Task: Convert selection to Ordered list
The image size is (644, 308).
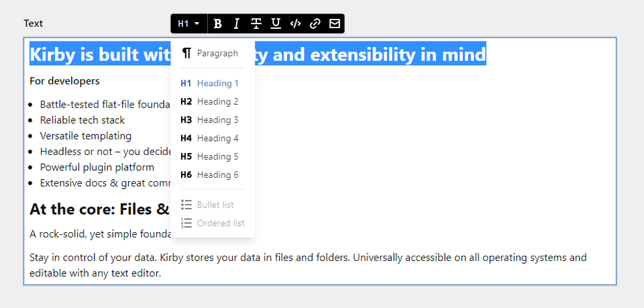Action: coord(213,223)
